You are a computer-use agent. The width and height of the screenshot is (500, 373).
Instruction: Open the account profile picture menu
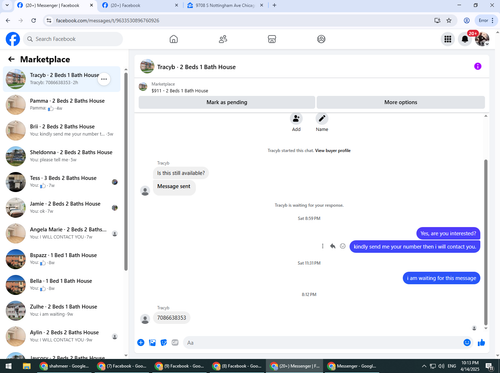click(x=482, y=39)
